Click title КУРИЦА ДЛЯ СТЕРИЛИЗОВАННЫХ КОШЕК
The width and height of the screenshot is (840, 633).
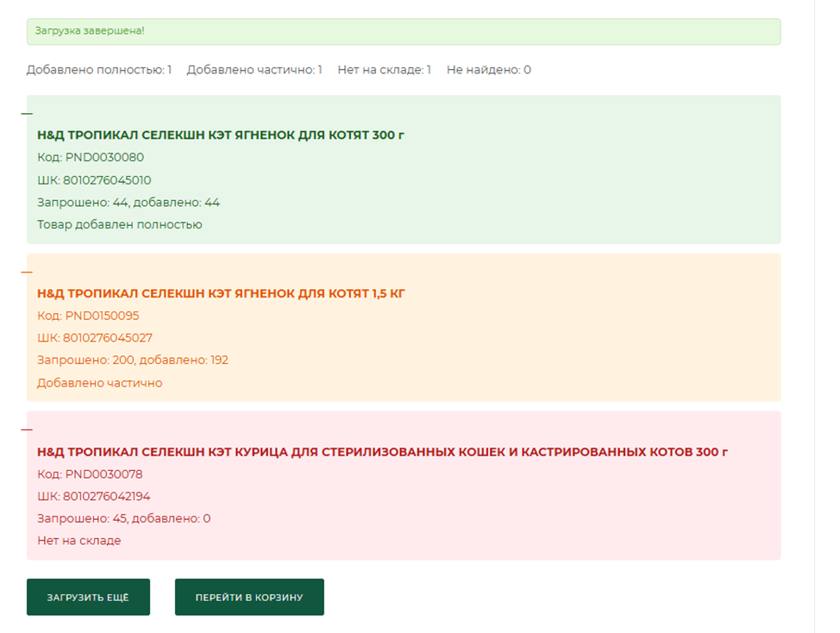(x=383, y=452)
